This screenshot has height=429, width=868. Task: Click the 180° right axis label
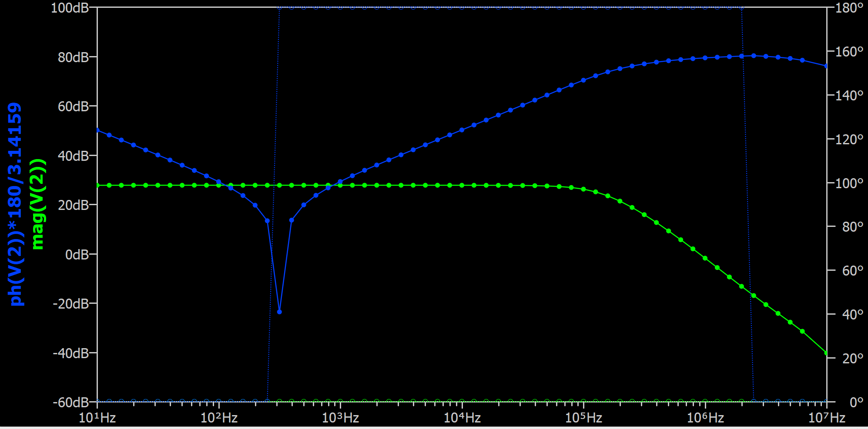coord(849,8)
